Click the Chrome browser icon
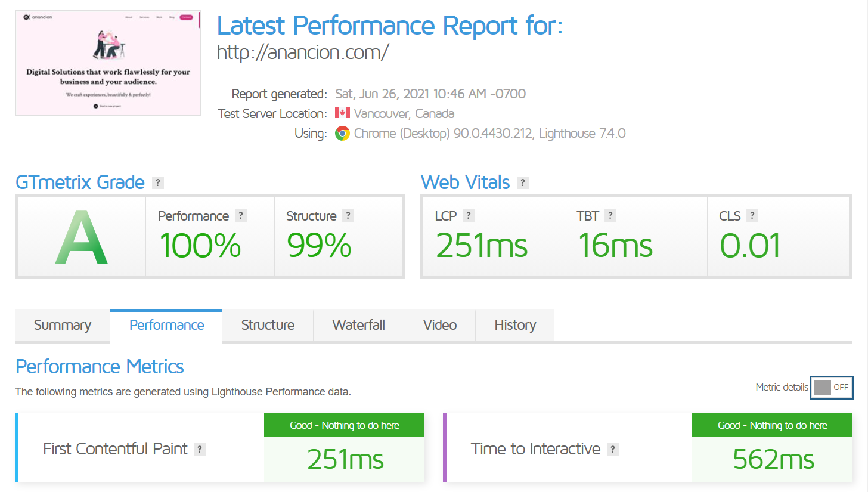Viewport: 868px width, 492px height. tap(343, 133)
